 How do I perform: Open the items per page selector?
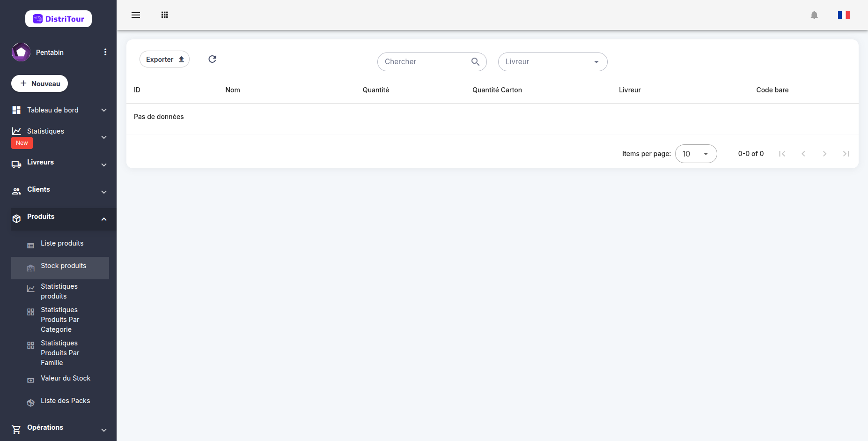point(696,154)
